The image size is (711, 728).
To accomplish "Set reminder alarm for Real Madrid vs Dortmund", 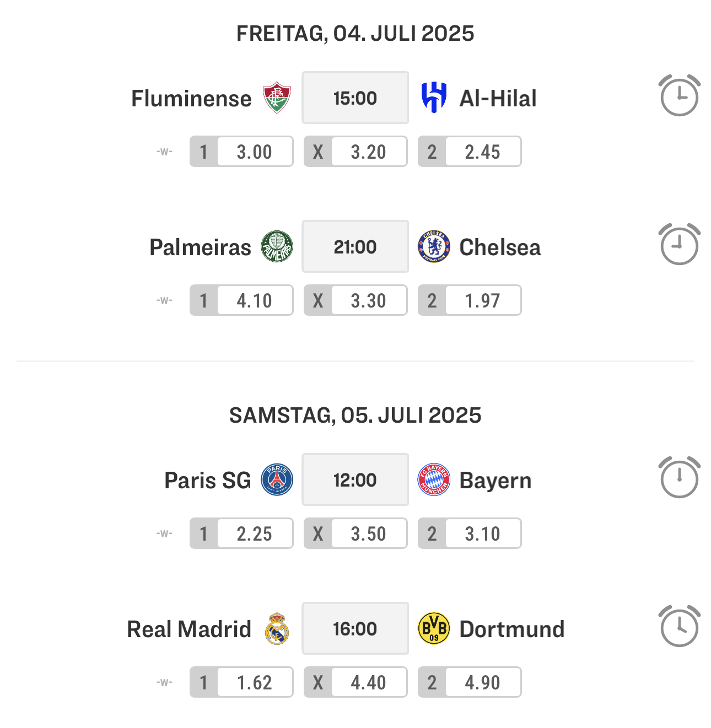I will [x=680, y=627].
